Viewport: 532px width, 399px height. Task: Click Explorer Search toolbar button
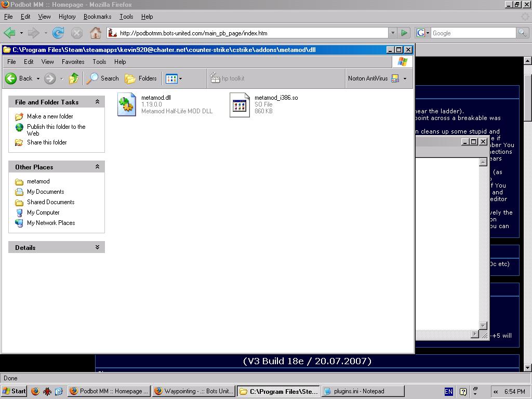102,78
